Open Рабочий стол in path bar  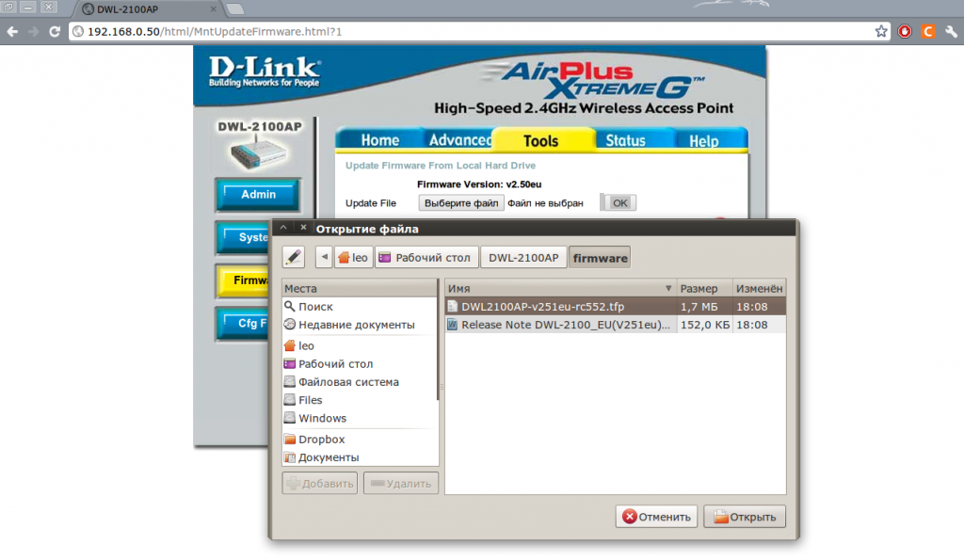tap(426, 258)
